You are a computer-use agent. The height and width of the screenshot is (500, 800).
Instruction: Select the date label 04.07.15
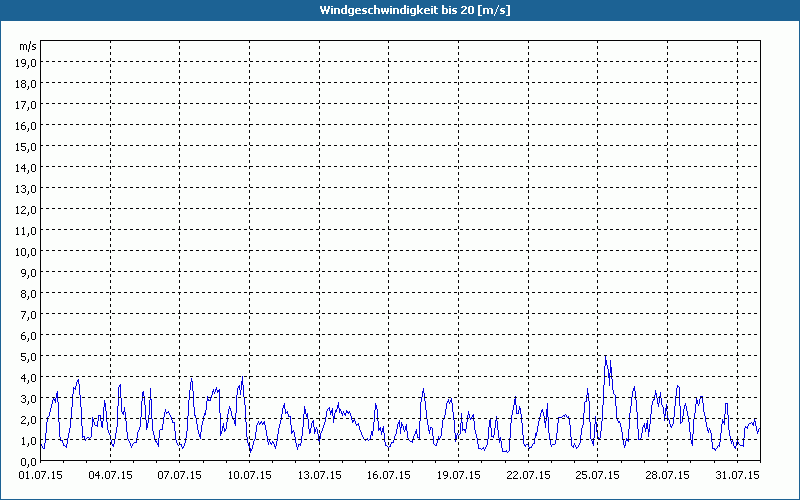tap(110, 475)
